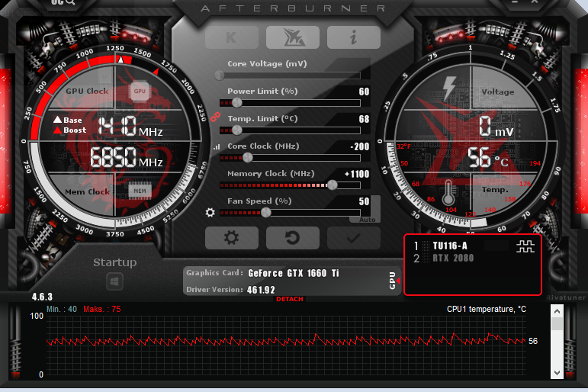Screen dimensions: 588x392
Task: Click the MSI Afterburner jet logo button
Action: click(x=293, y=37)
